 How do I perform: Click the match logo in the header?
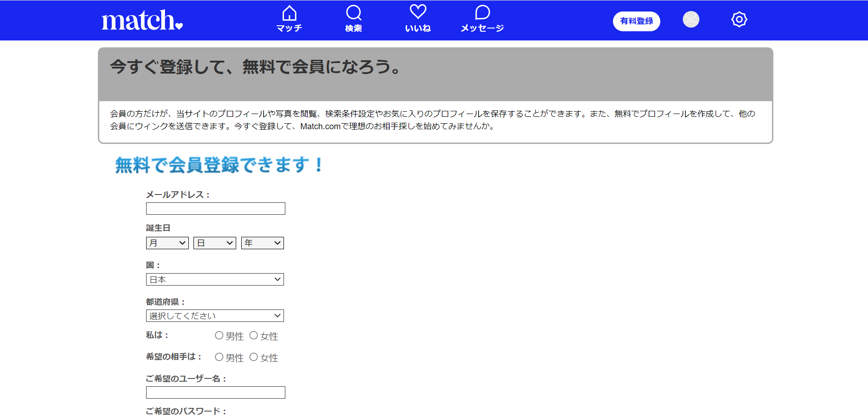[x=142, y=20]
